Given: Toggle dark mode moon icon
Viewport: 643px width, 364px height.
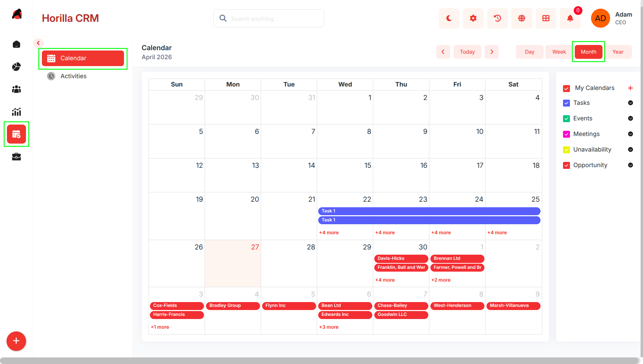Looking at the screenshot, I should 449,18.
